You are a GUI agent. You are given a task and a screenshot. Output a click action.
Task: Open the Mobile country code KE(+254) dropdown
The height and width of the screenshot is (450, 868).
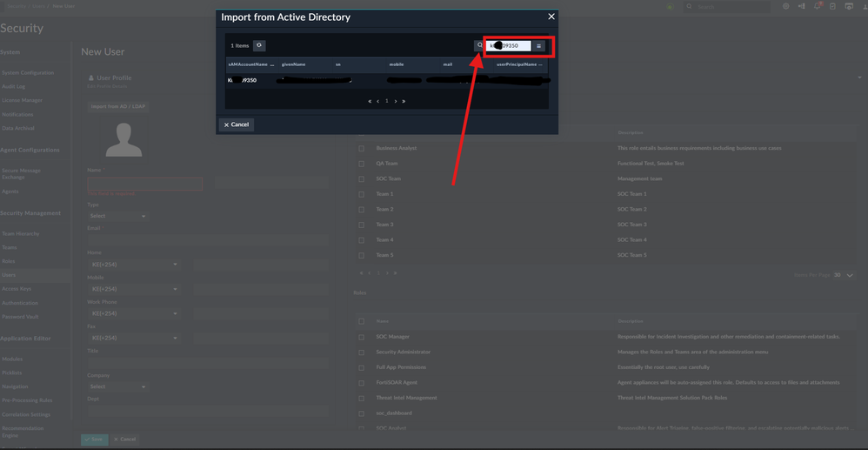134,289
